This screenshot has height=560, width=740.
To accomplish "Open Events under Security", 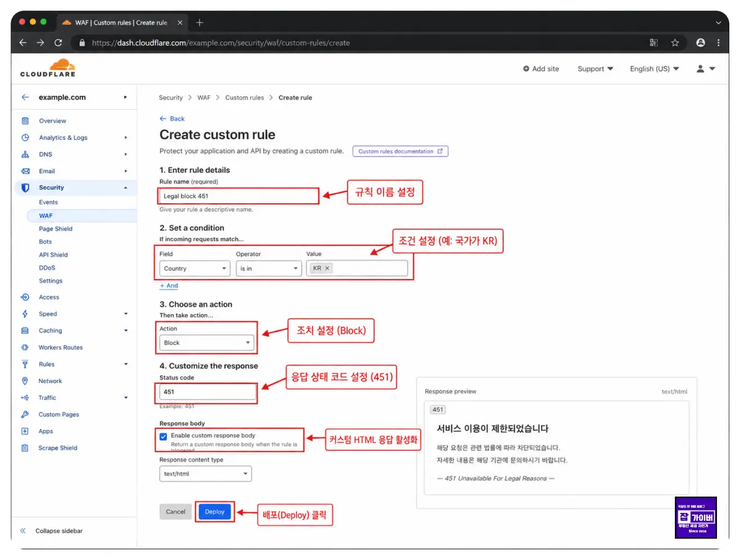I will tap(48, 203).
